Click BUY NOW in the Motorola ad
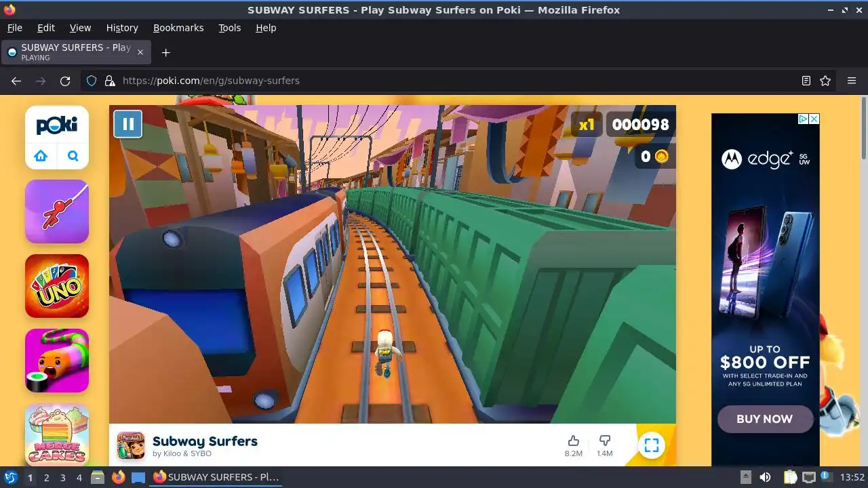 click(765, 419)
